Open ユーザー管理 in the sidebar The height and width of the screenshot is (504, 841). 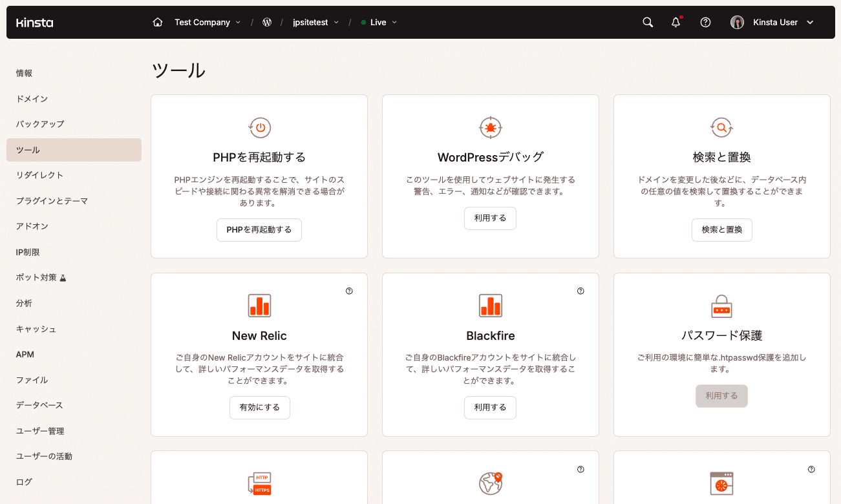74,431
